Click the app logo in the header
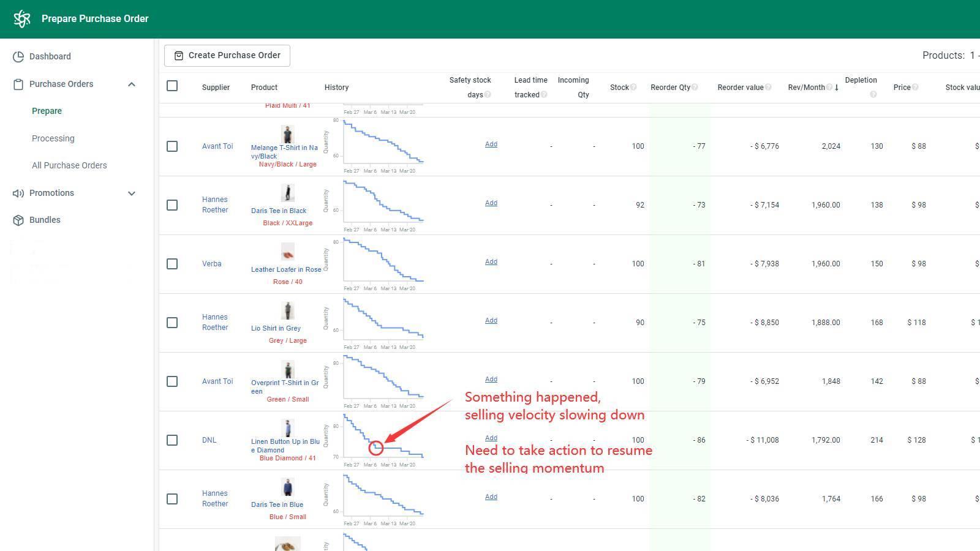The image size is (980, 551). tap(22, 18)
